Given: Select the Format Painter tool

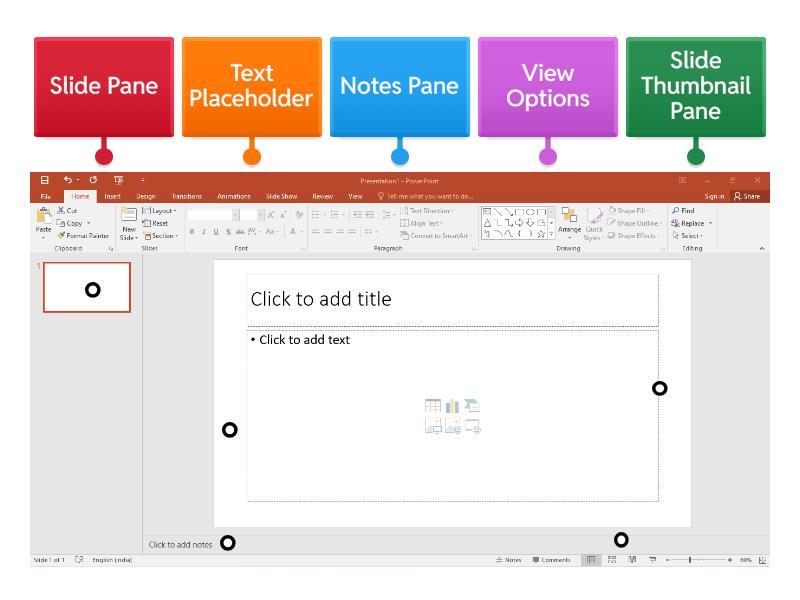Looking at the screenshot, I should [84, 236].
